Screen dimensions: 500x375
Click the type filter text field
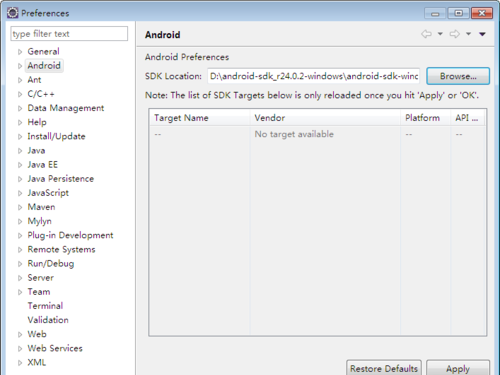(69, 34)
